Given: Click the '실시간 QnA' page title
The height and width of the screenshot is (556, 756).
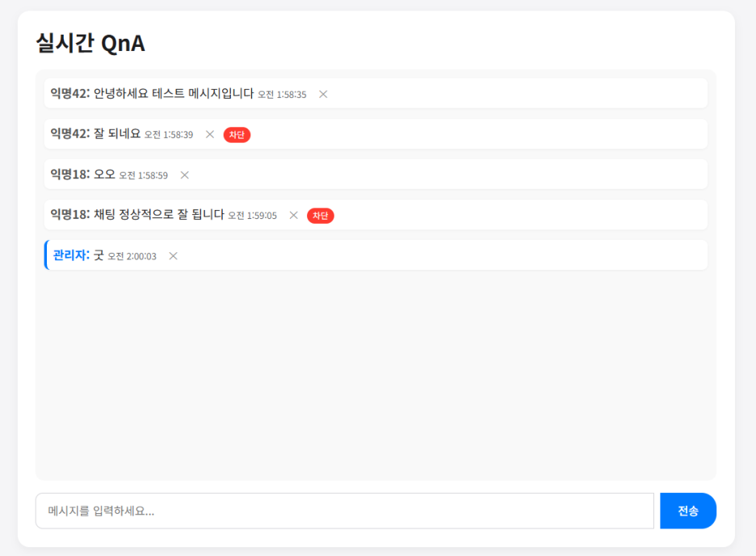Looking at the screenshot, I should (90, 43).
